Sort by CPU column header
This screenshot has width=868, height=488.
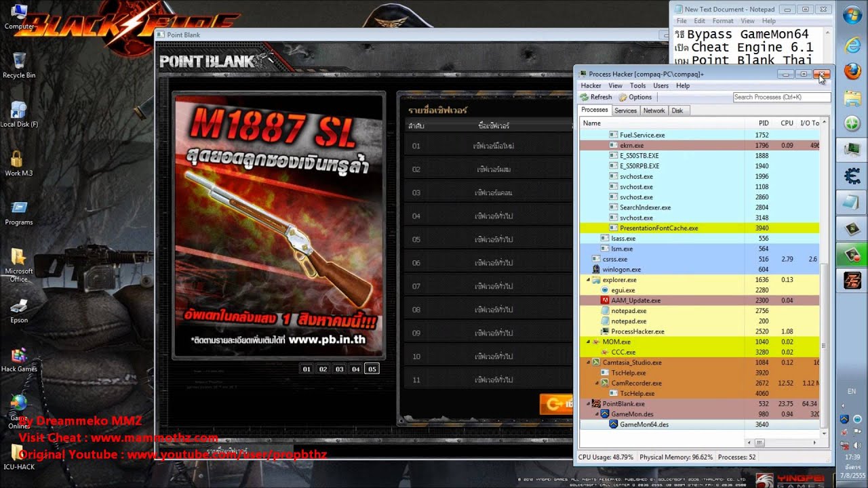pos(787,123)
